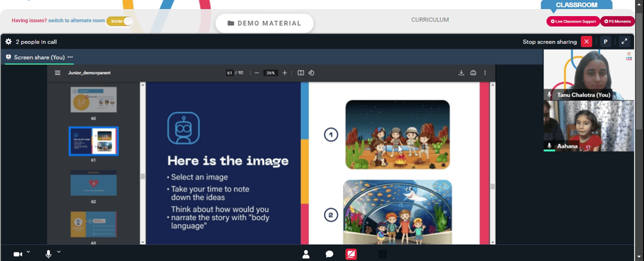Screen dimensions: 644x261
Task: Open call settings gear icon
Action: coord(8,42)
